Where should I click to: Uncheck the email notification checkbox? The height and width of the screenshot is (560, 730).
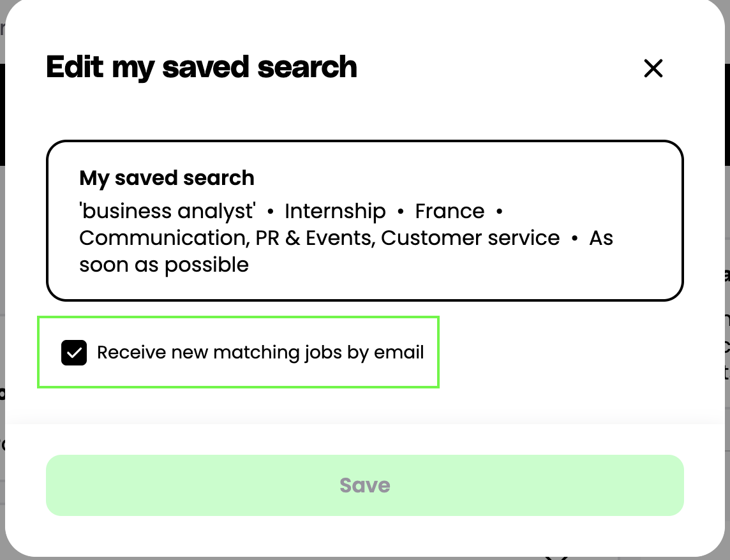(74, 353)
